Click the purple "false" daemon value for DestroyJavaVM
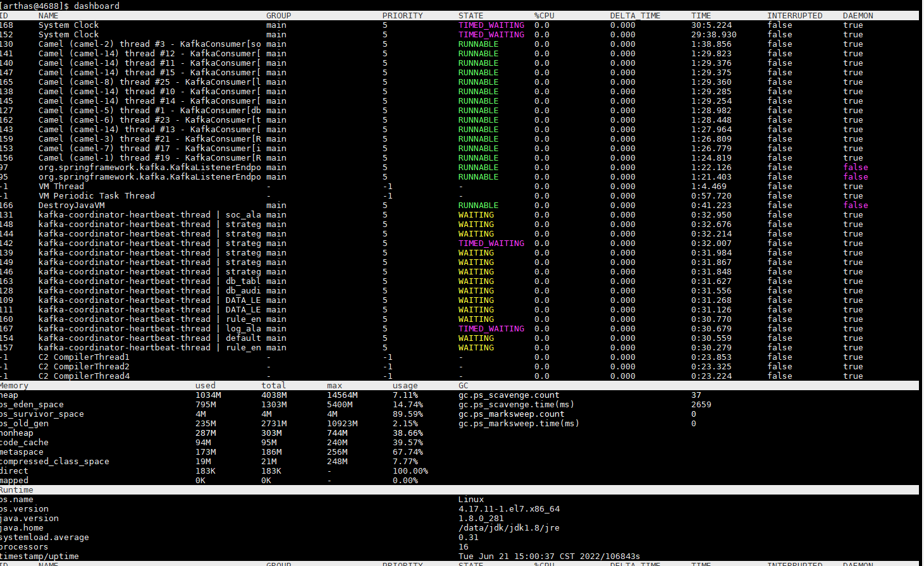 [855, 206]
